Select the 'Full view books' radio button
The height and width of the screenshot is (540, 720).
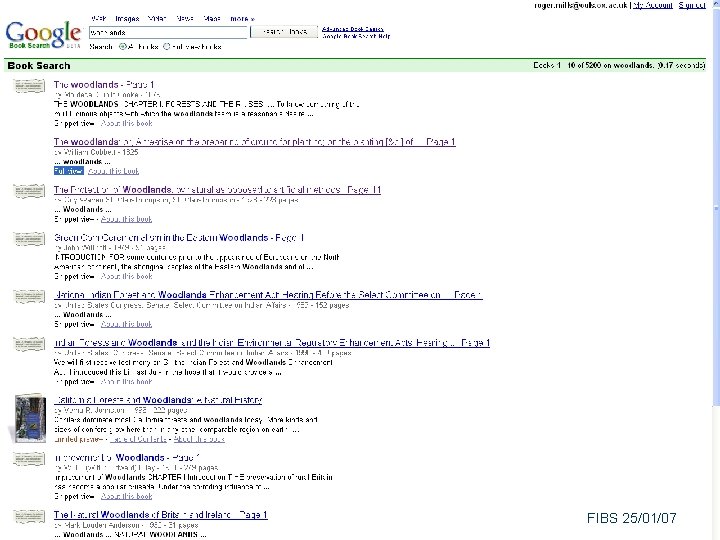(x=167, y=46)
